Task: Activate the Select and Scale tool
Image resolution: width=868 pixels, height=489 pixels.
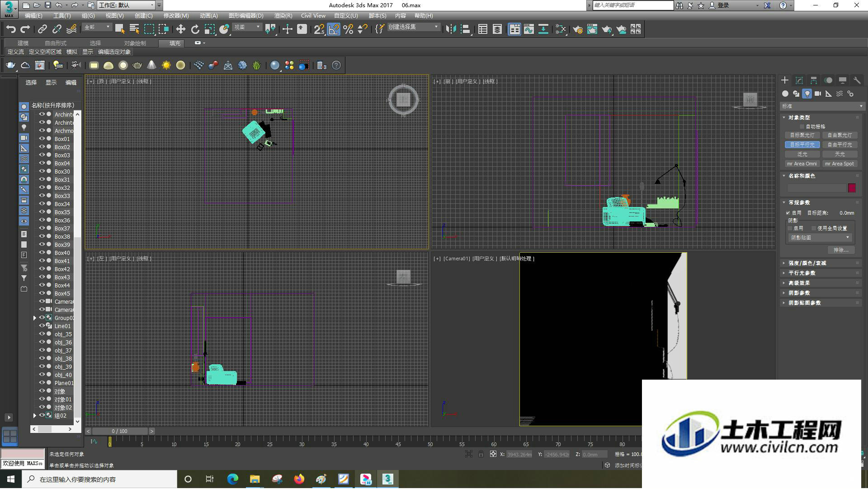Action: (x=209, y=29)
